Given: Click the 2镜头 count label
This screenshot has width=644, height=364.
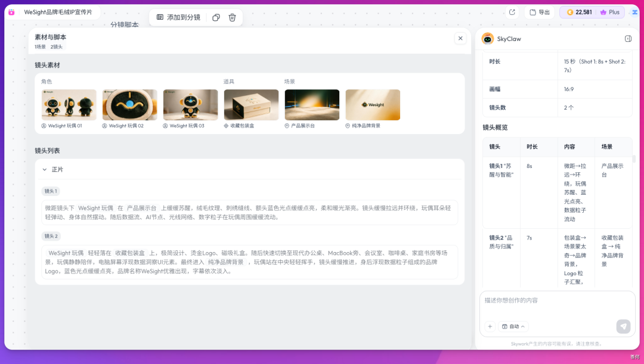Looking at the screenshot, I should 57,47.
